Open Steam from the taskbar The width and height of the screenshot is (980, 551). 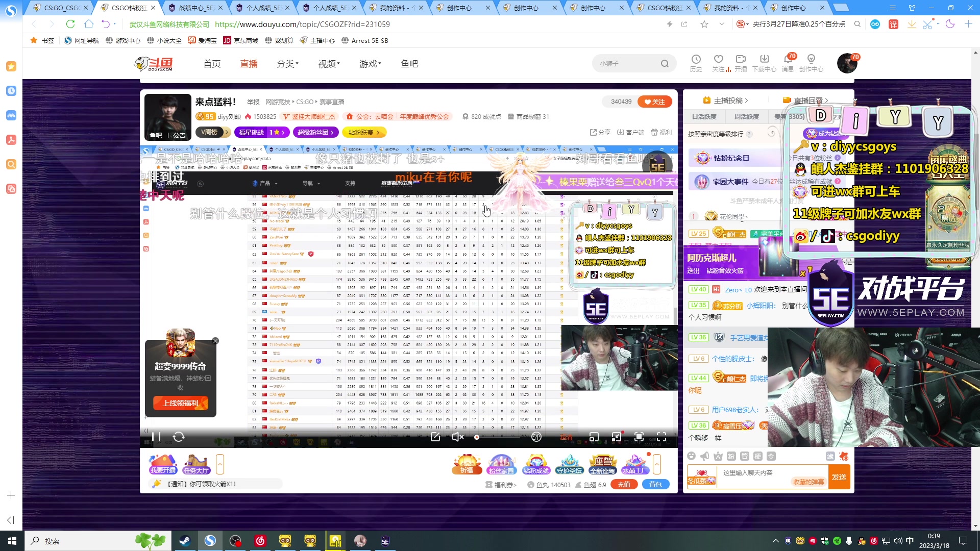tap(185, 541)
